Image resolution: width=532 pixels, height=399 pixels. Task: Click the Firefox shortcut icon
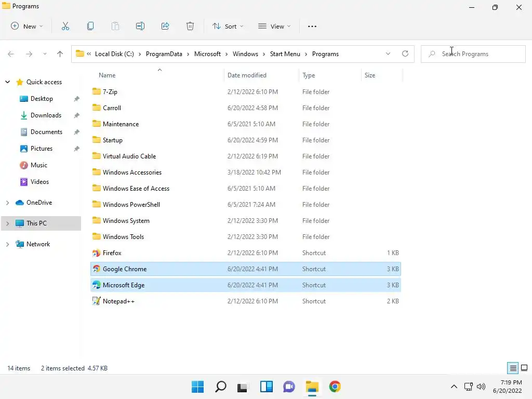(x=96, y=253)
